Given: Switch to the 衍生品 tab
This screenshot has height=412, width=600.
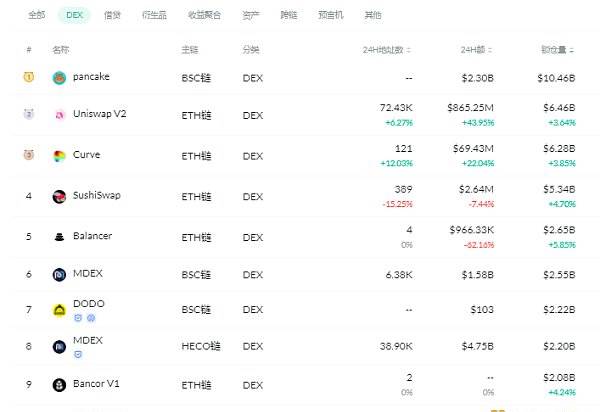Looking at the screenshot, I should pos(154,15).
